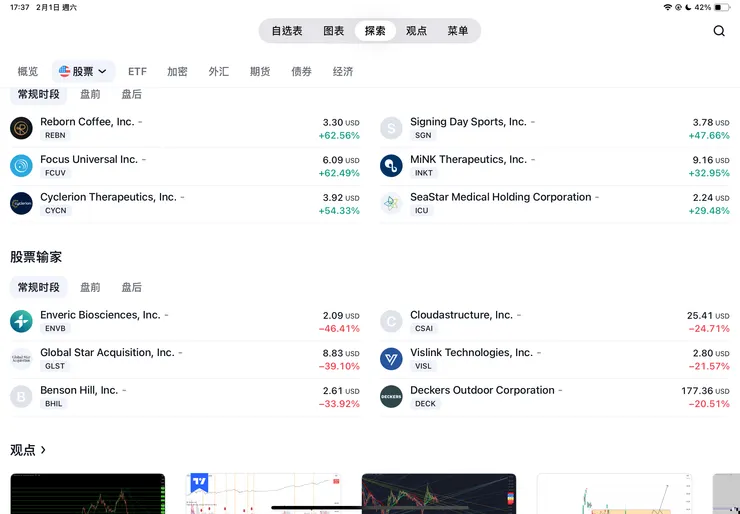Tap the 177.36 USD price
Image resolution: width=740 pixels, height=514 pixels.
(x=705, y=391)
